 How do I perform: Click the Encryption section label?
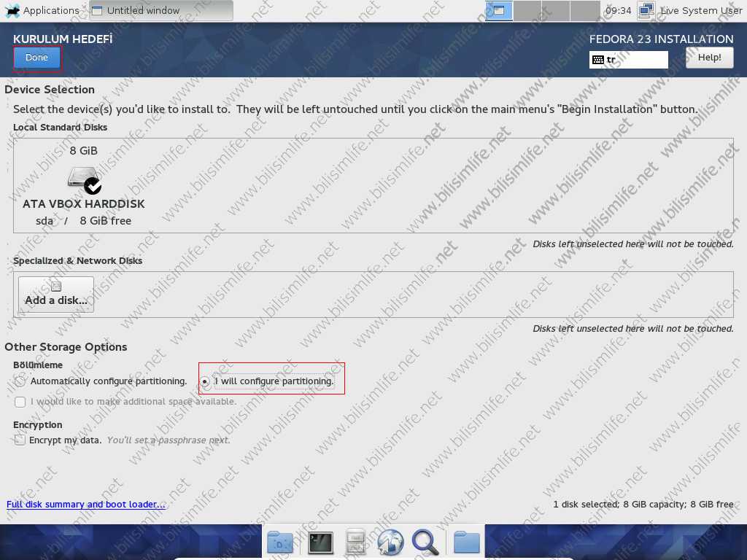click(38, 425)
